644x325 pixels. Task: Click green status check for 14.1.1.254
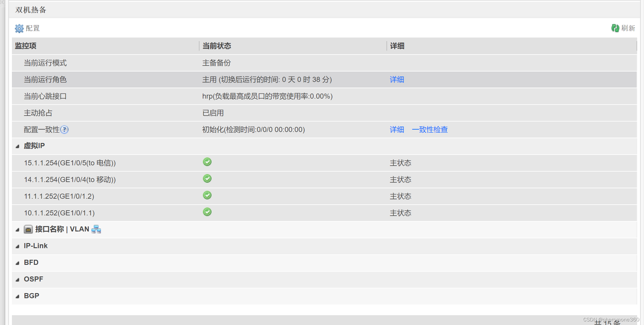tap(207, 179)
